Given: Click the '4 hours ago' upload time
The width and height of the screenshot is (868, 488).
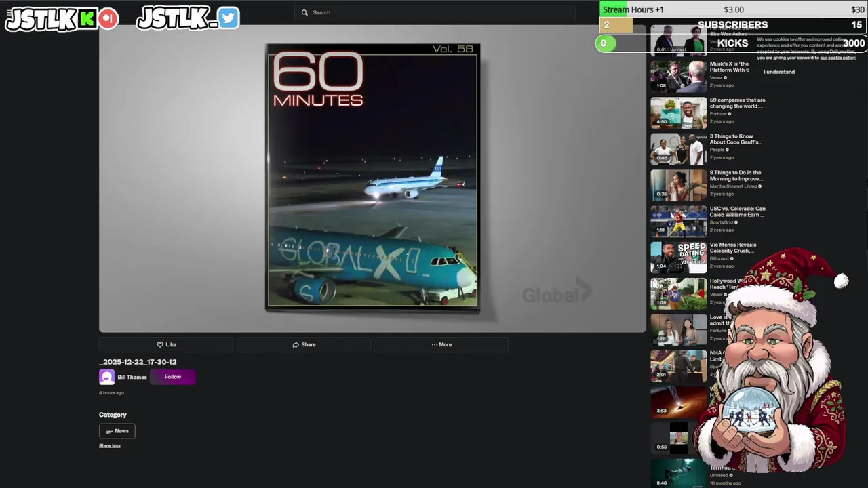Looking at the screenshot, I should [111, 393].
